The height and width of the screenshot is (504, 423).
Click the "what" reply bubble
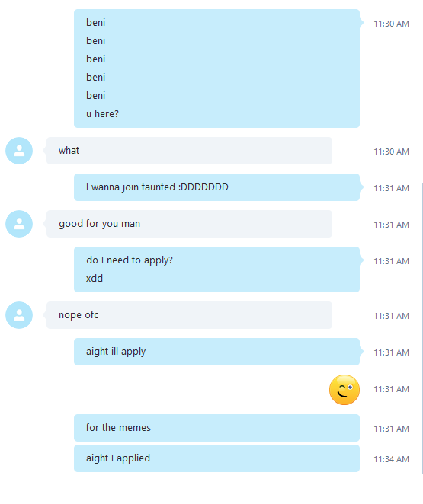click(x=189, y=151)
